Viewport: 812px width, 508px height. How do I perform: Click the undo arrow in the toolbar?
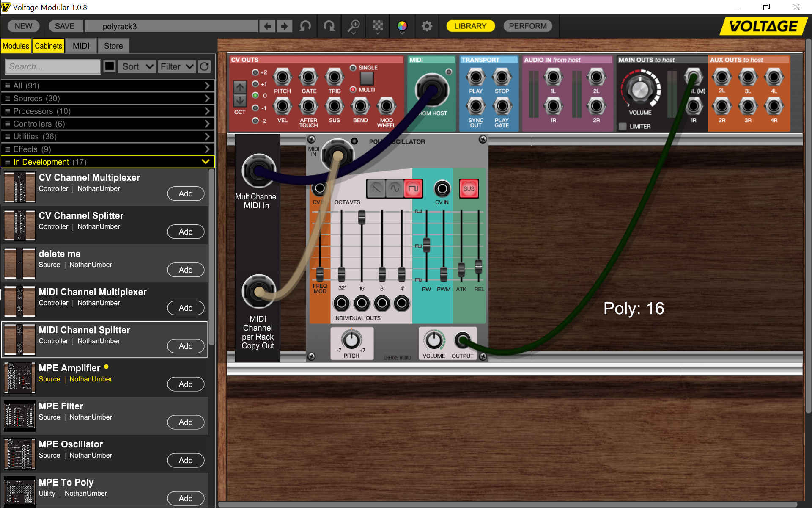(305, 26)
